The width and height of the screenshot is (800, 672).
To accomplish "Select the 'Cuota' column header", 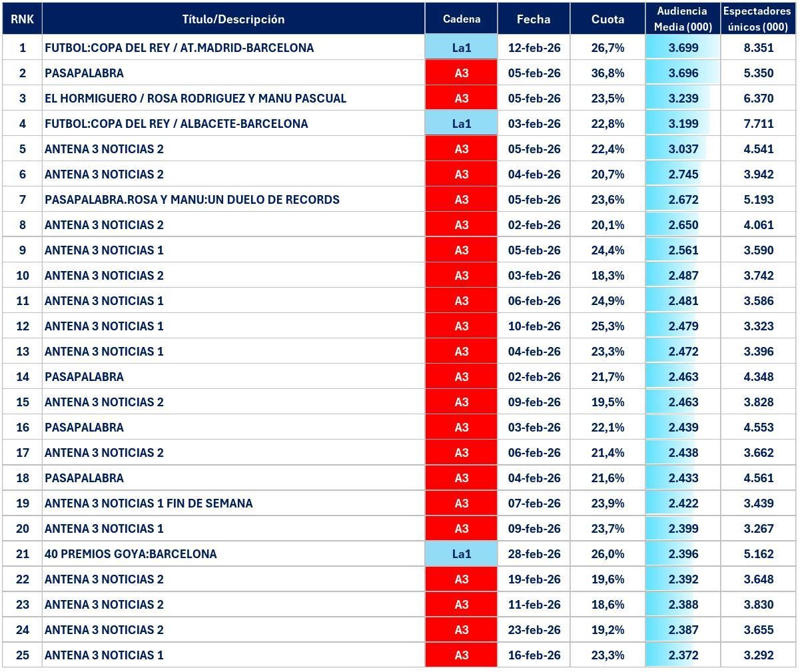I will click(x=607, y=19).
